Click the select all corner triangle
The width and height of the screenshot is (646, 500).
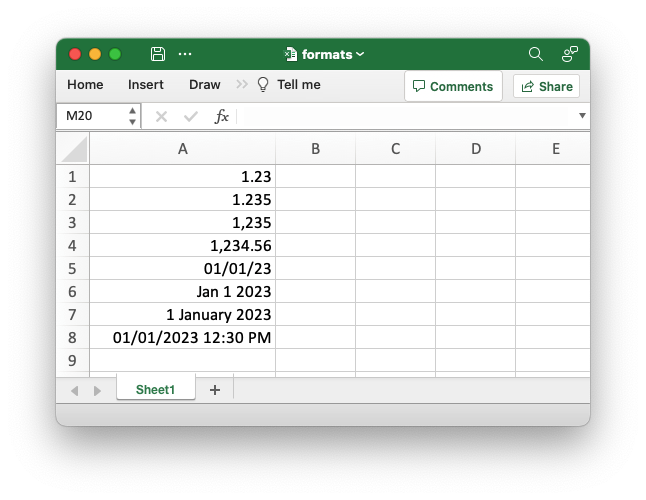[x=75, y=150]
